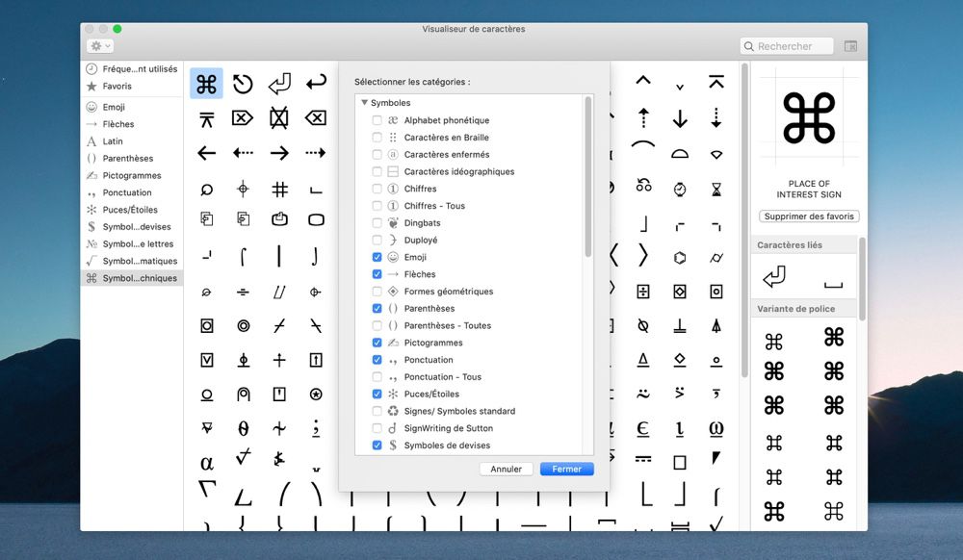Viewport: 963px width, 560px height.
Task: Focus the Rechercher search field
Action: (x=787, y=46)
